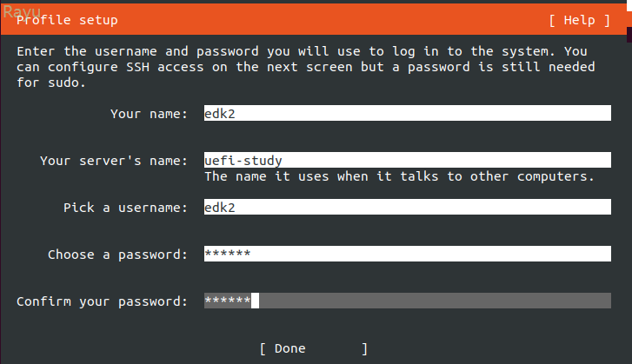Image resolution: width=632 pixels, height=364 pixels.
Task: Click the asterisks in the Choose a password field
Action: pyautogui.click(x=227, y=255)
